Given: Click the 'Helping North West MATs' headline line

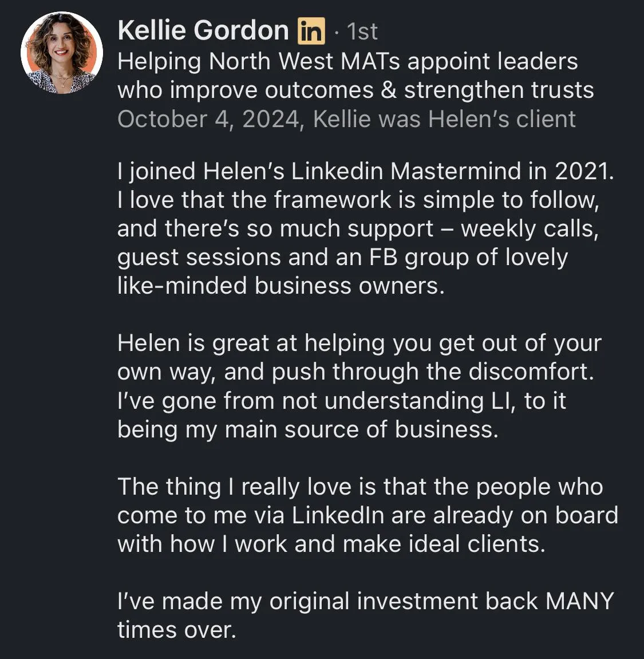Looking at the screenshot, I should (x=347, y=61).
